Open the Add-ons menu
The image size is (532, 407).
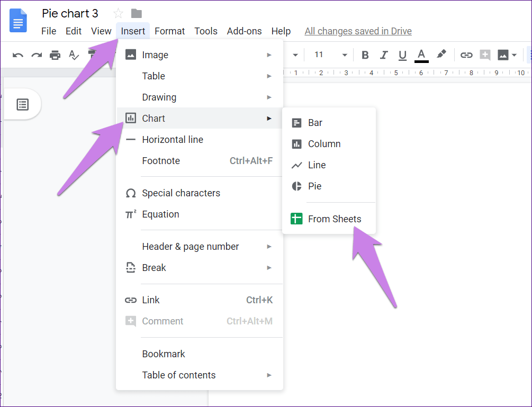click(x=244, y=31)
